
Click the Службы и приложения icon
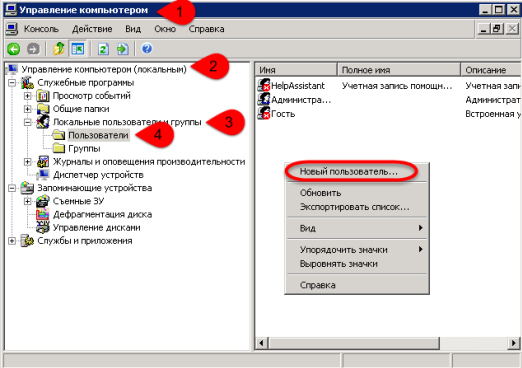point(27,241)
